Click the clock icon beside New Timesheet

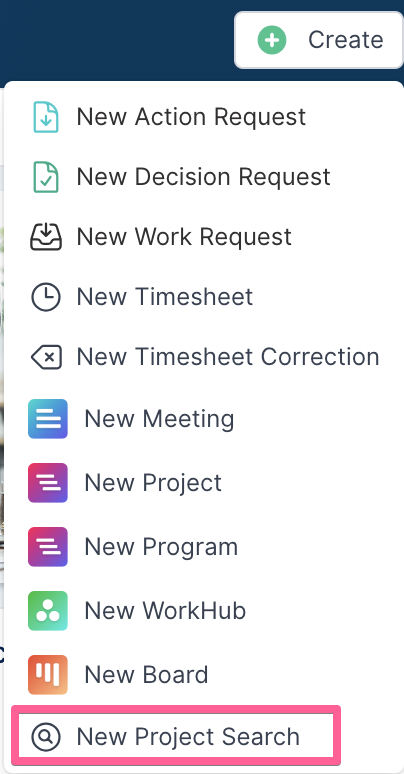coord(46,297)
